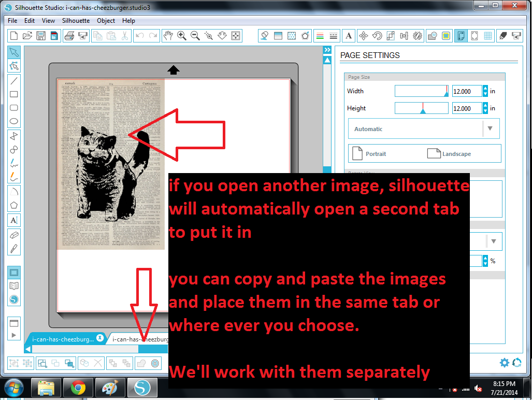
Task: Send to Silhouette icon next to the printer
Action: (x=83, y=36)
